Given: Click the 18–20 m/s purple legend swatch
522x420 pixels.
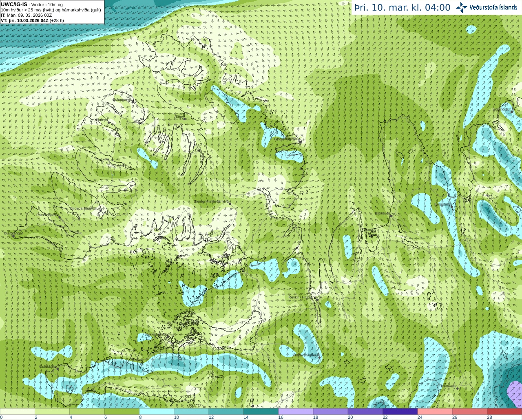Looking at the screenshot, I should pos(330,411).
